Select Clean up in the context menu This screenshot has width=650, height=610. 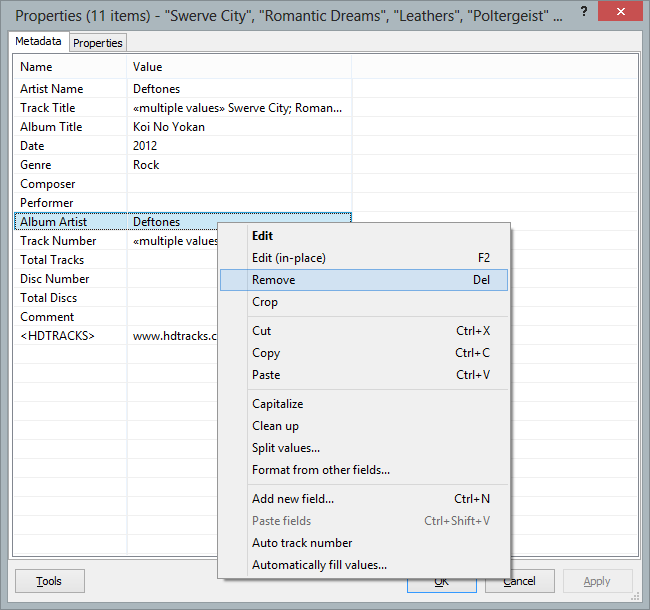[364, 426]
